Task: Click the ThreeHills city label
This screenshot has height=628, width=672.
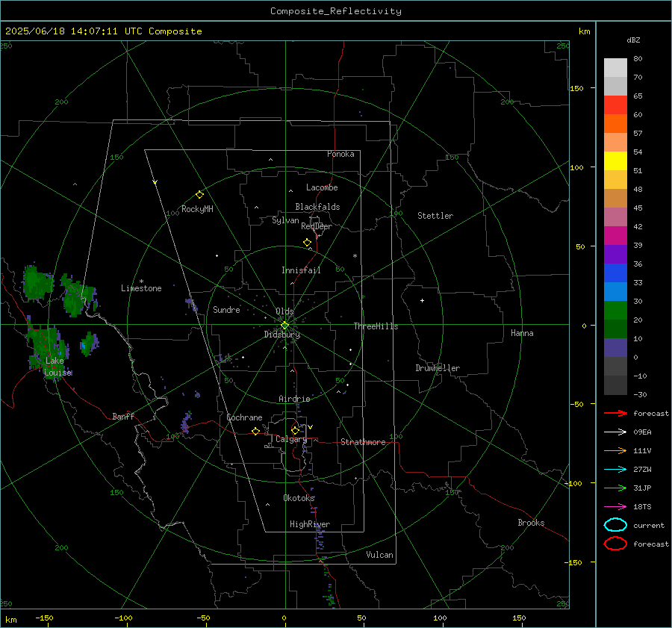Action: click(x=376, y=326)
